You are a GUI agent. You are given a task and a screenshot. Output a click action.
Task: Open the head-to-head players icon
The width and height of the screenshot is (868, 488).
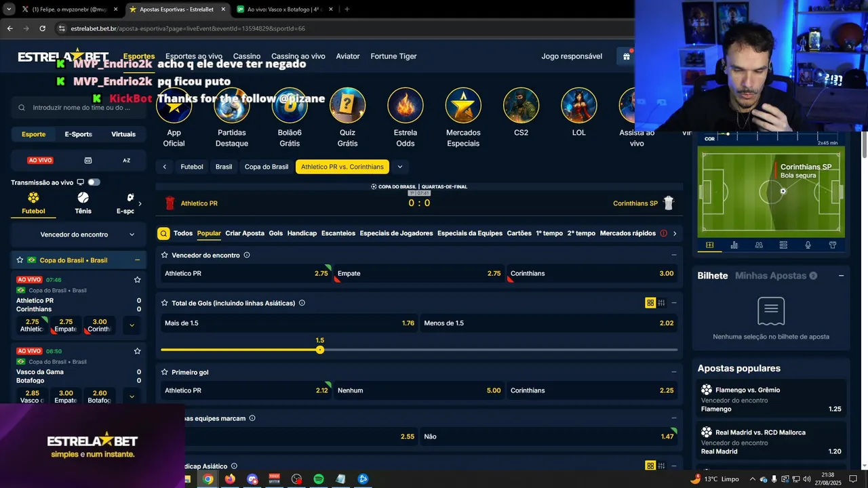pos(759,245)
